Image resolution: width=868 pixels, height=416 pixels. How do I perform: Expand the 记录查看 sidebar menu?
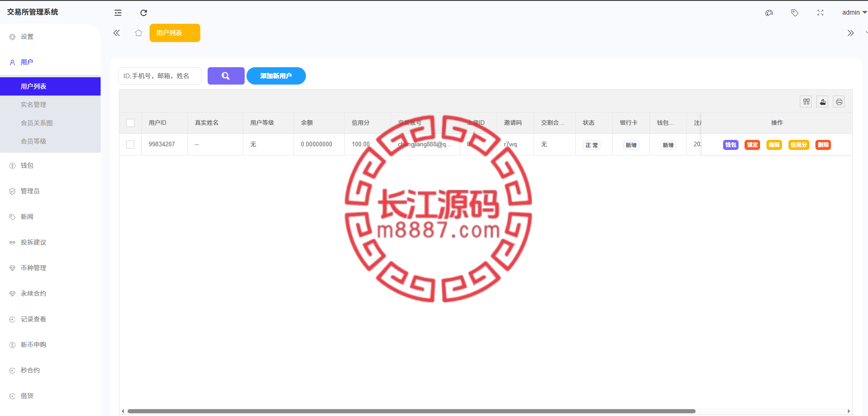click(x=50, y=319)
